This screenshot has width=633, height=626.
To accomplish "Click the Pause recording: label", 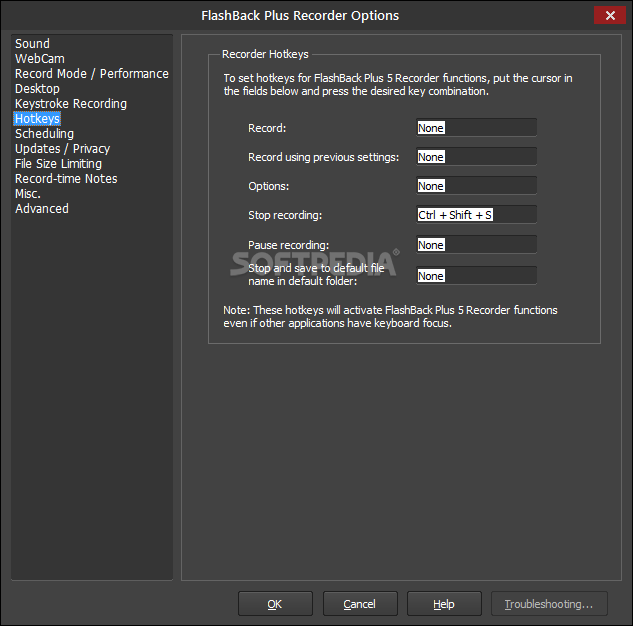I will [x=289, y=245].
